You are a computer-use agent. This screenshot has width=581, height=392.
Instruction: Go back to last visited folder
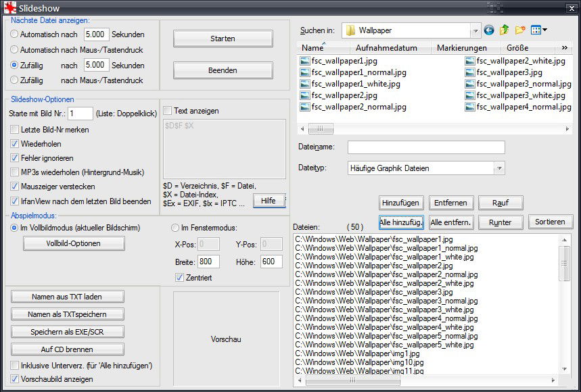tap(489, 30)
